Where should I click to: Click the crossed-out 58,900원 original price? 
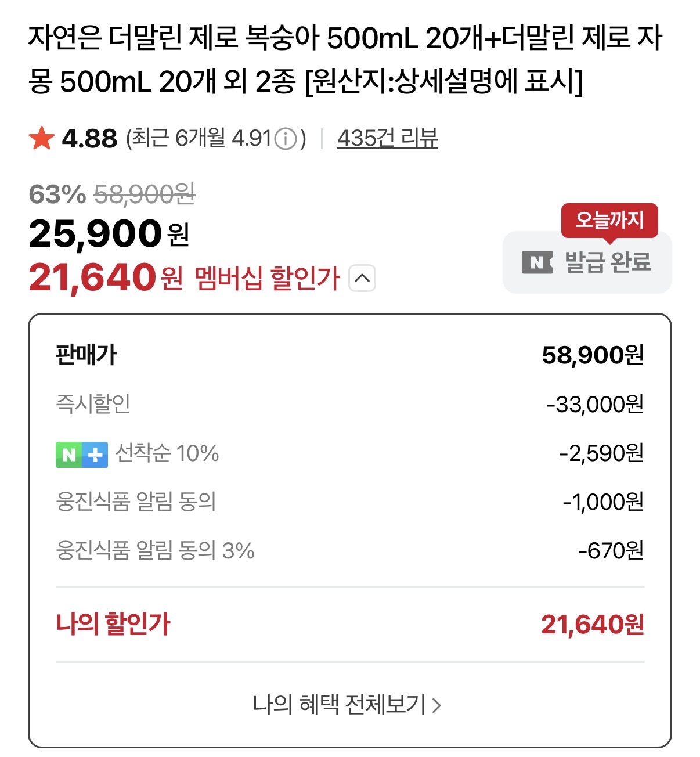coord(145,194)
